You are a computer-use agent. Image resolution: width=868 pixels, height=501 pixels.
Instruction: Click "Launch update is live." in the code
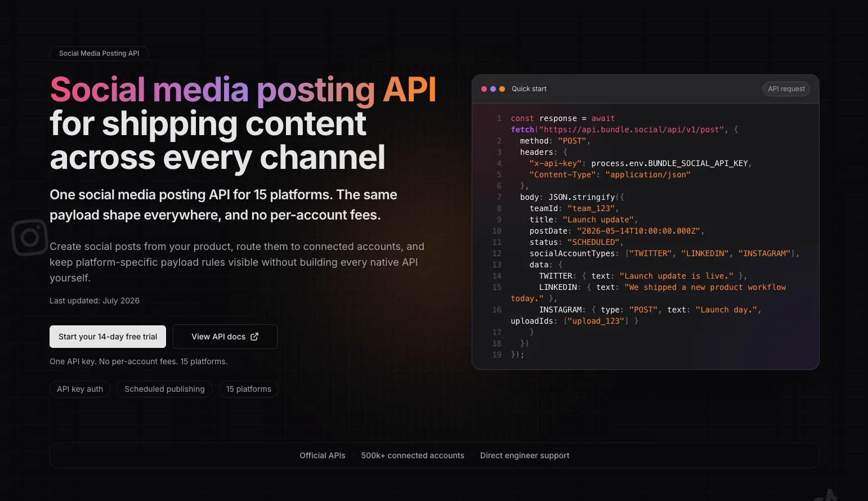click(677, 276)
